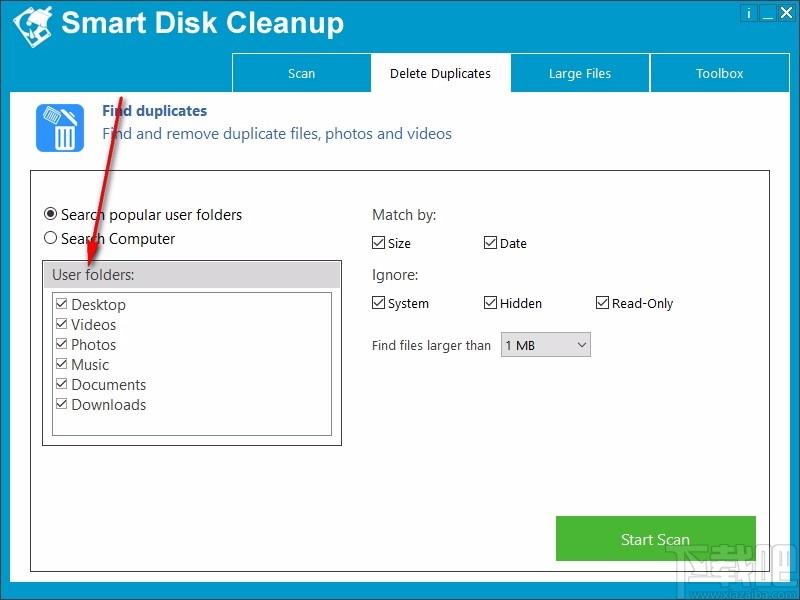Click the trash bin Find duplicates icon

pyautogui.click(x=60, y=128)
